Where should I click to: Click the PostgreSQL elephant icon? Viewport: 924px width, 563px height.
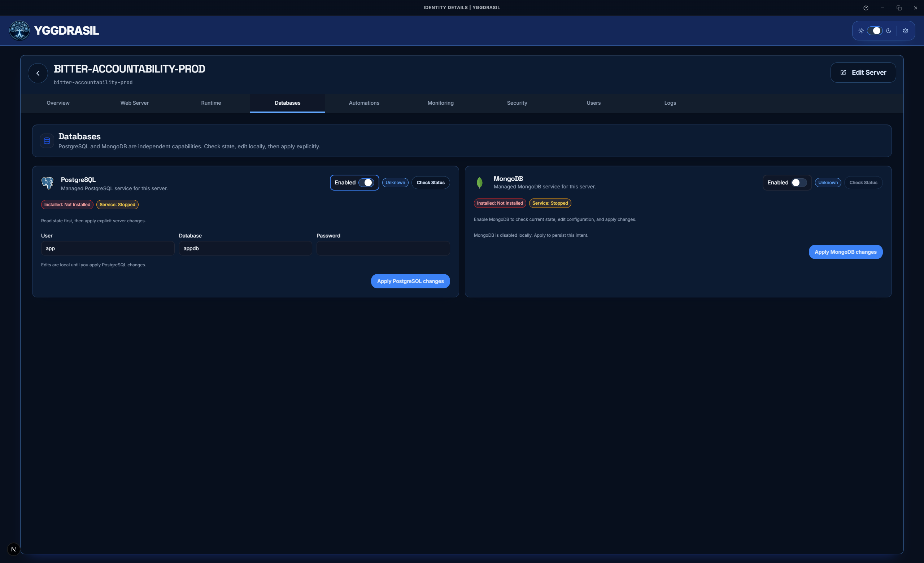[x=48, y=183]
